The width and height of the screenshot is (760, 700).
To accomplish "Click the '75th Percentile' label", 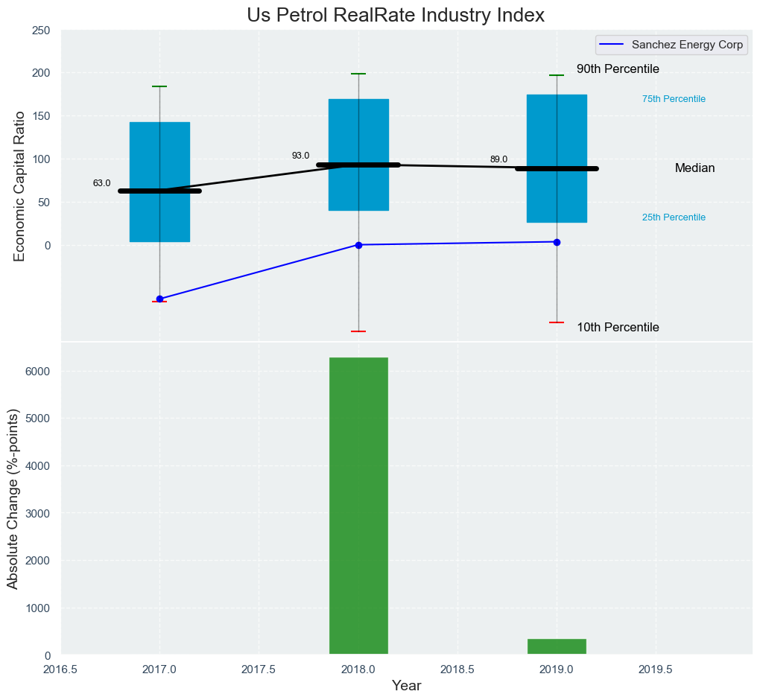I will click(674, 99).
